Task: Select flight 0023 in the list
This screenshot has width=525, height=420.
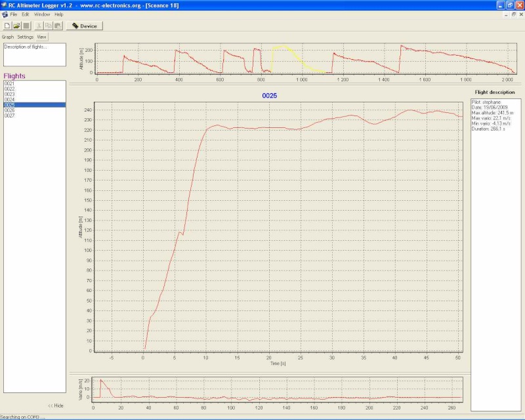Action: (x=35, y=94)
